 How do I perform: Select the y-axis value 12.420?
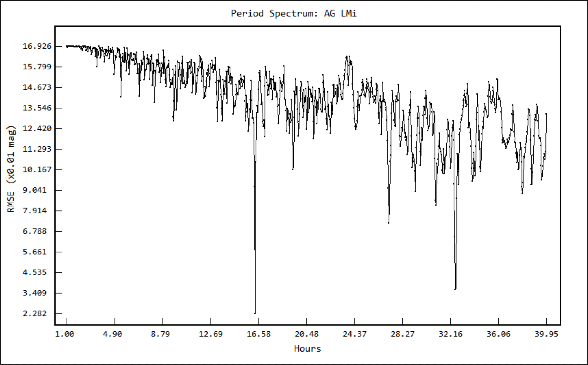click(x=37, y=128)
